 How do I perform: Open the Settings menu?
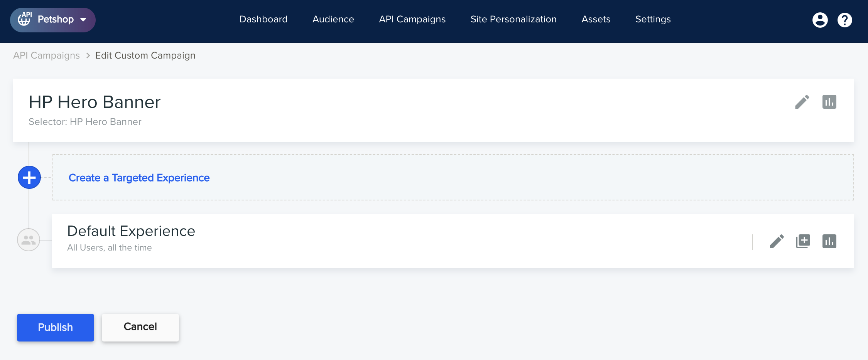coord(653,19)
